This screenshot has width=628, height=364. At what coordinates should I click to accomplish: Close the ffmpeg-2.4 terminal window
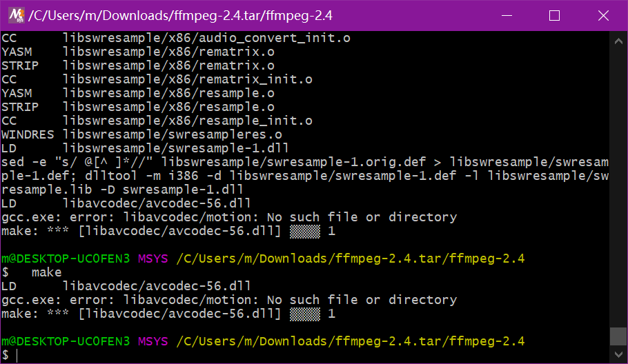[x=603, y=15]
